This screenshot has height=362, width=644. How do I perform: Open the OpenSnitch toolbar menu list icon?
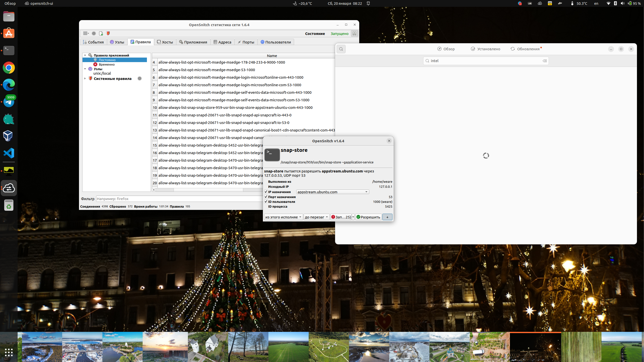[x=86, y=33]
